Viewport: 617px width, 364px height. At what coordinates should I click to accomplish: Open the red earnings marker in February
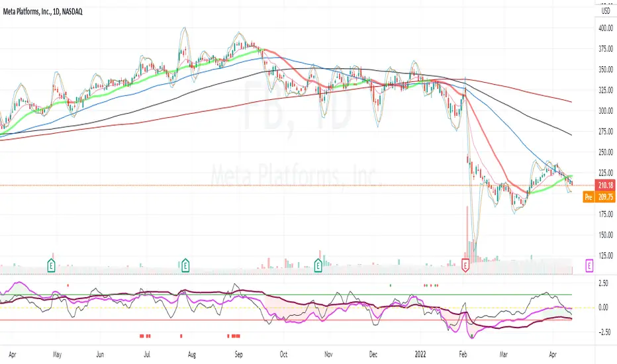point(465,265)
